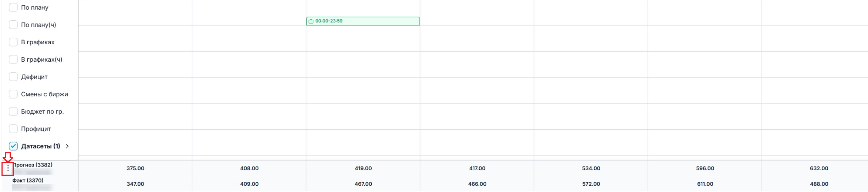Uncheck the Датасеты (1) checkbox
Viewport: 868px width, 192px height.
tap(13, 146)
